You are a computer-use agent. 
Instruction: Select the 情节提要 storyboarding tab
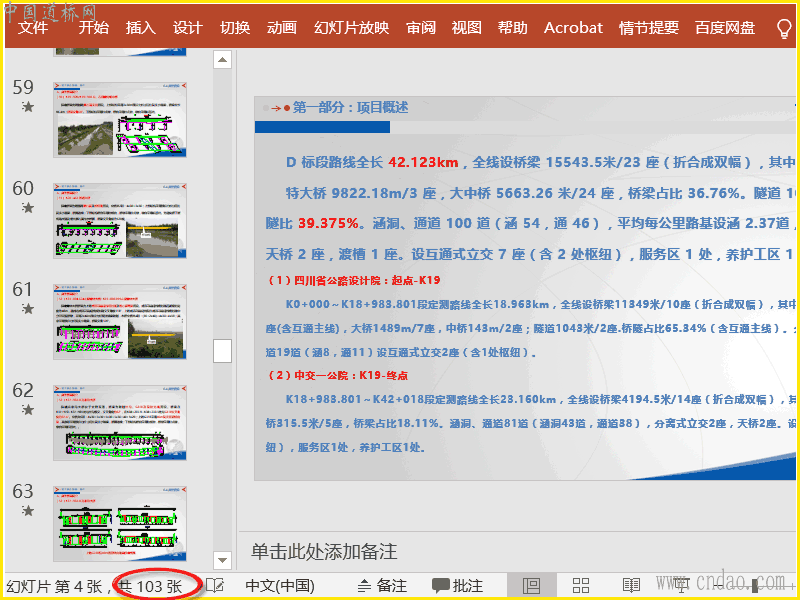pyautogui.click(x=649, y=28)
